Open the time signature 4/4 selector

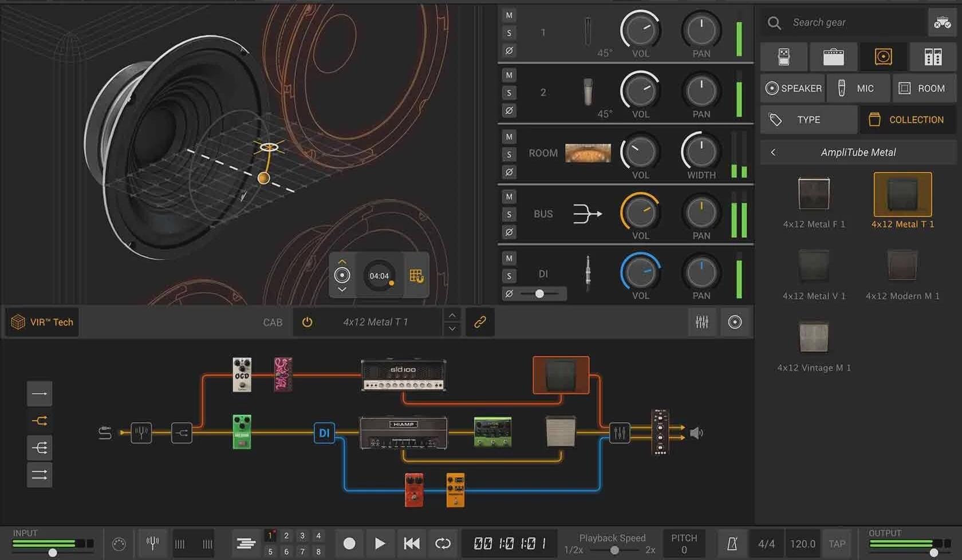click(766, 544)
